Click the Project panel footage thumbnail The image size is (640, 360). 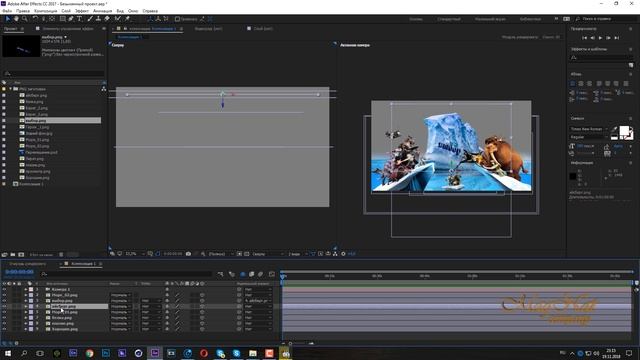pyautogui.click(x=21, y=46)
